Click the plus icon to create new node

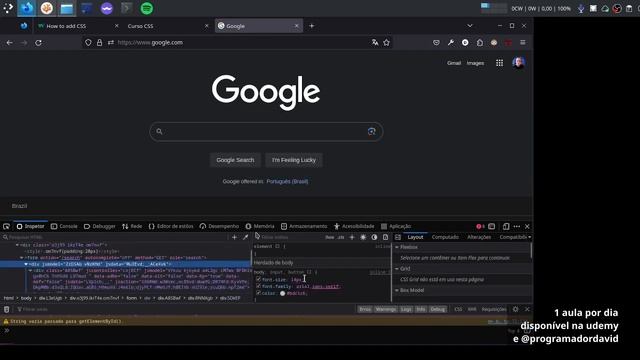click(234, 237)
